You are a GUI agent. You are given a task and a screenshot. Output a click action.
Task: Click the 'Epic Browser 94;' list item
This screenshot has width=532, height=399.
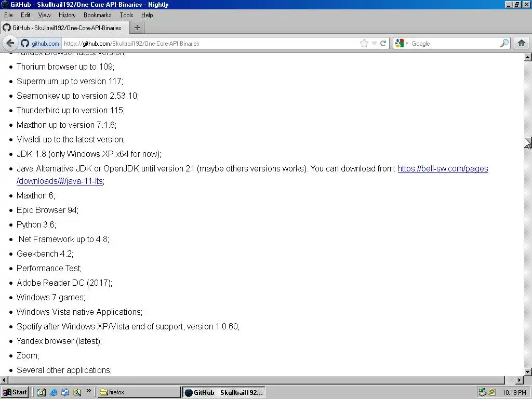(47, 210)
